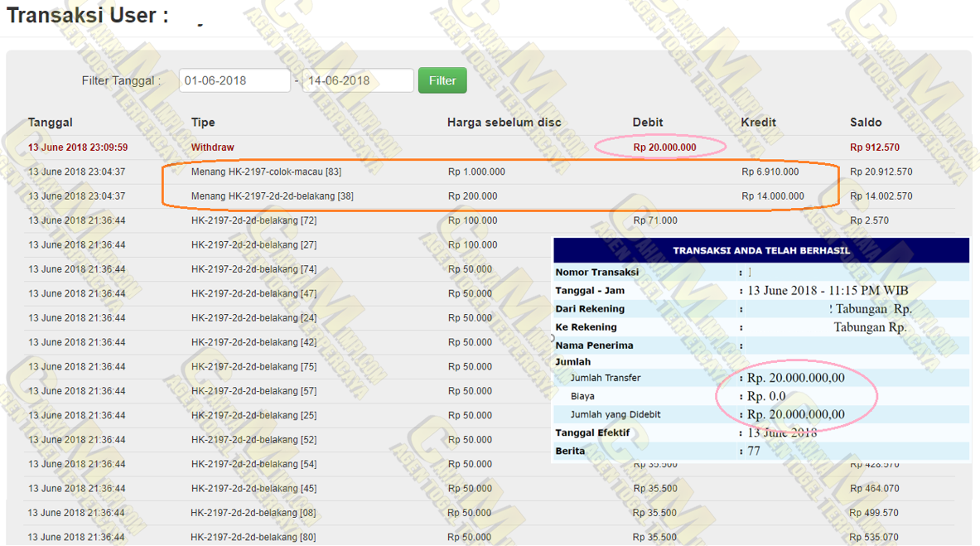The height and width of the screenshot is (546, 980).
Task: Click the Kredit column header
Action: point(758,122)
